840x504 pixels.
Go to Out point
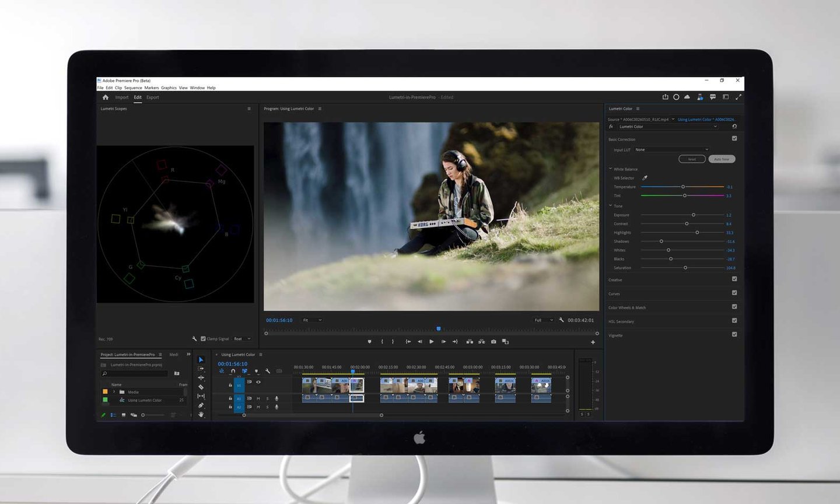pos(455,342)
